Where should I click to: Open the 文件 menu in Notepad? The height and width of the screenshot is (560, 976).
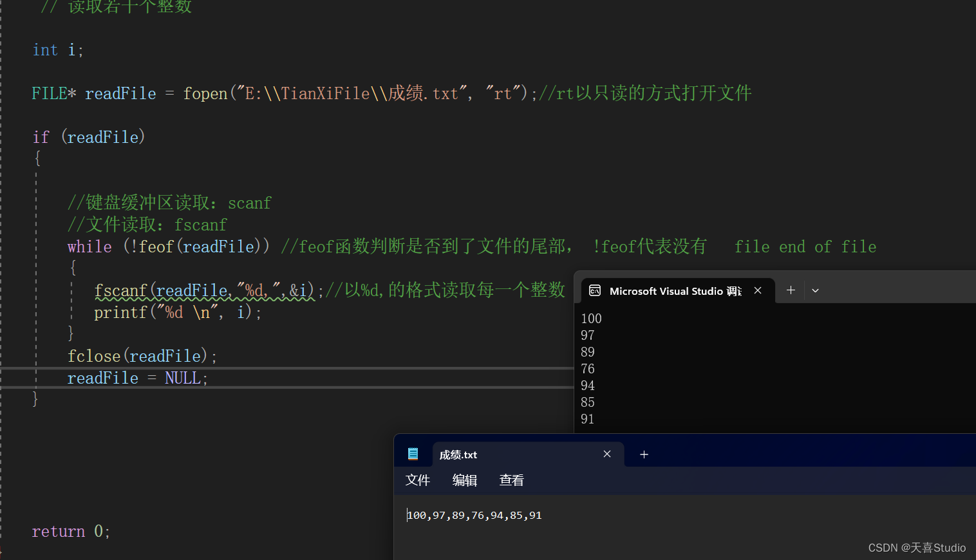pos(417,480)
